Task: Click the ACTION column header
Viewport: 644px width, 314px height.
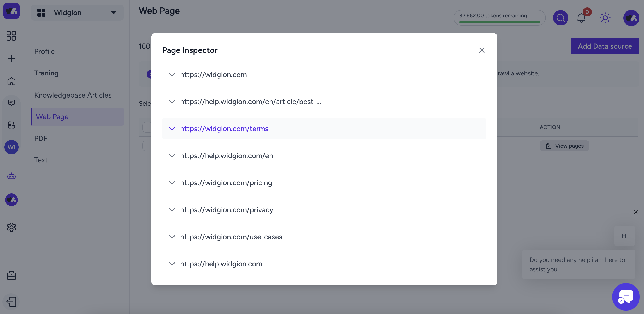Action: coord(550,127)
